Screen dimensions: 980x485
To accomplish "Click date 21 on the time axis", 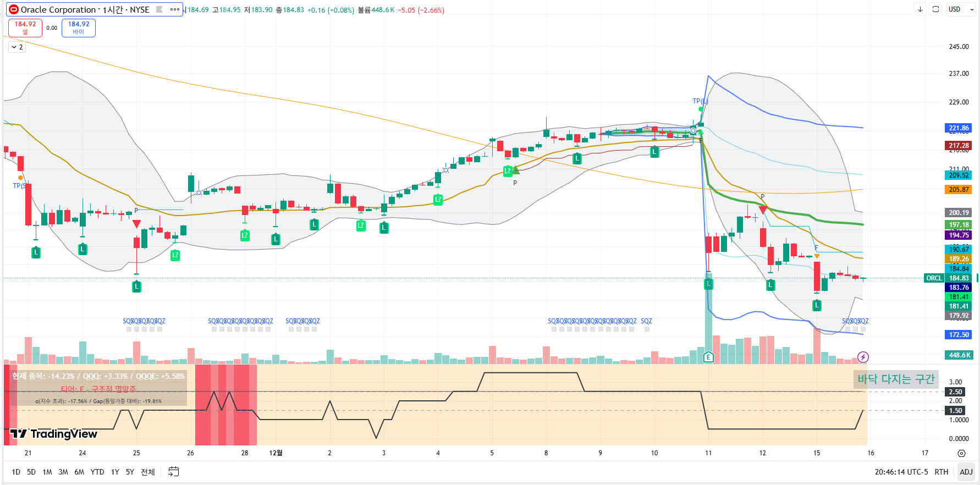I will pyautogui.click(x=28, y=453).
